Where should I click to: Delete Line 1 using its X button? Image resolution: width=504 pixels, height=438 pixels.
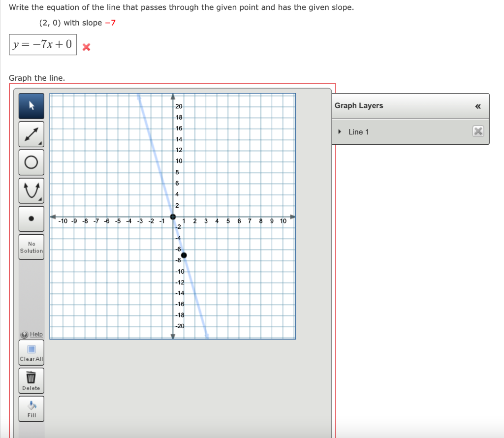(x=477, y=131)
